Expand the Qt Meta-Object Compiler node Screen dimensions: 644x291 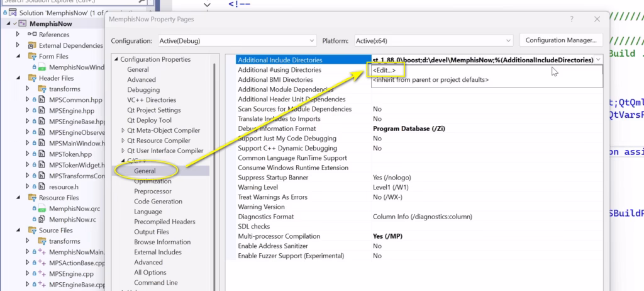(x=123, y=130)
